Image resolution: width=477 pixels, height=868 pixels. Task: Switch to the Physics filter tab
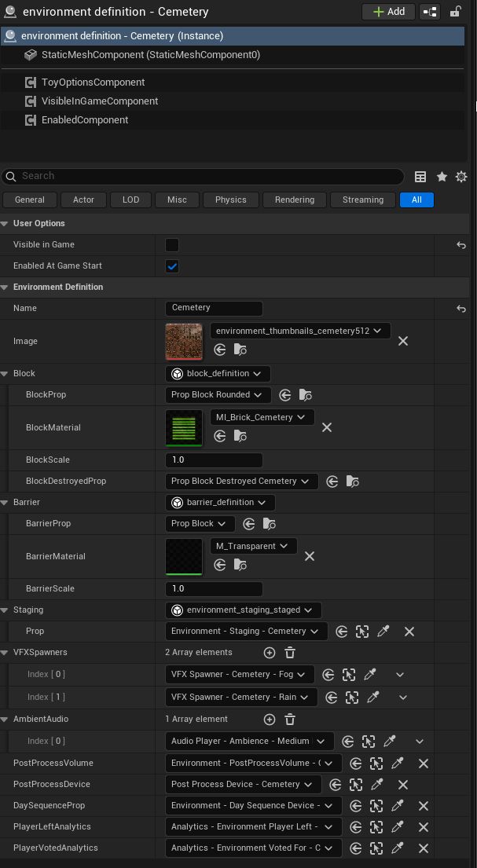pyautogui.click(x=230, y=200)
